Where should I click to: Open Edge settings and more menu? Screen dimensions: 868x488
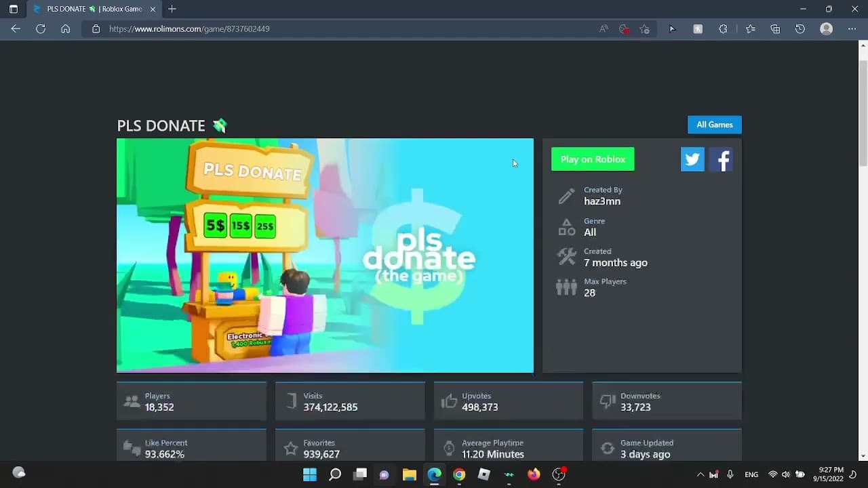pos(852,29)
